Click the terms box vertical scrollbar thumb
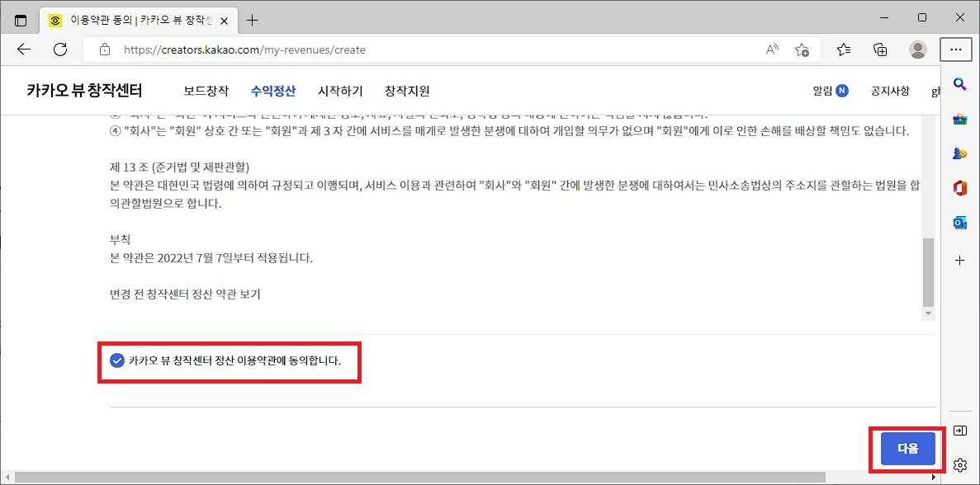The width and height of the screenshot is (980, 485). 927,271
